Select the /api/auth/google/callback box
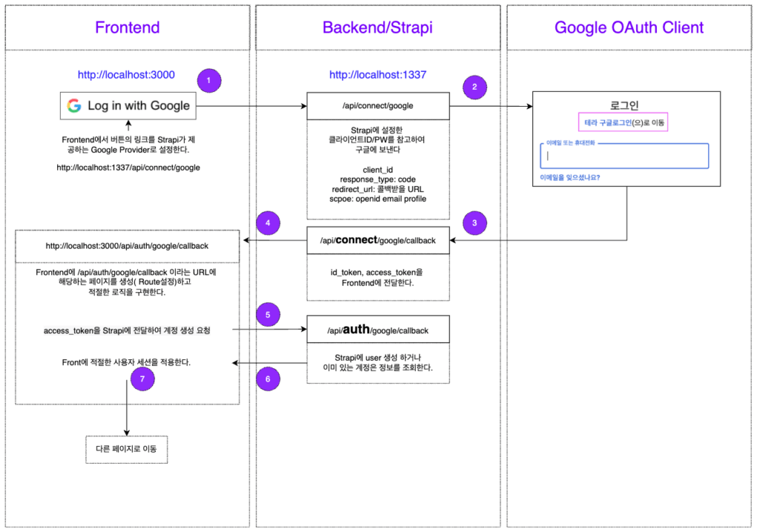The height and width of the screenshot is (532, 760). click(378, 329)
